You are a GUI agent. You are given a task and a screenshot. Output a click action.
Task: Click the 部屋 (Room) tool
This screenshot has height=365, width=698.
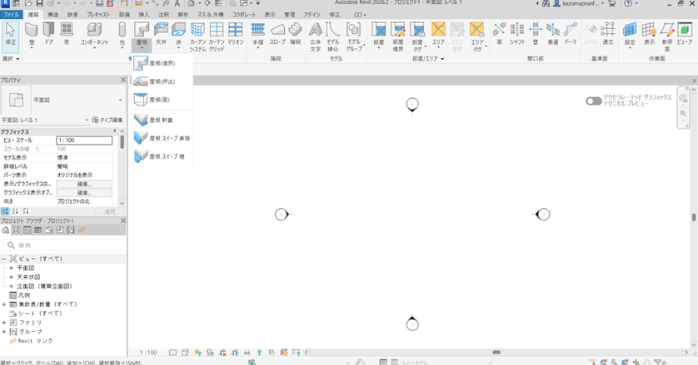point(379,35)
